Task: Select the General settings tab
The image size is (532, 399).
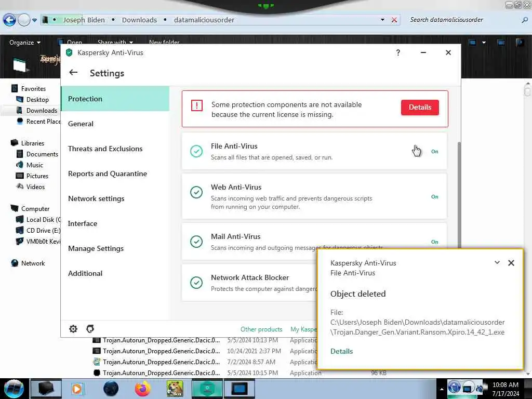Action: click(115, 124)
